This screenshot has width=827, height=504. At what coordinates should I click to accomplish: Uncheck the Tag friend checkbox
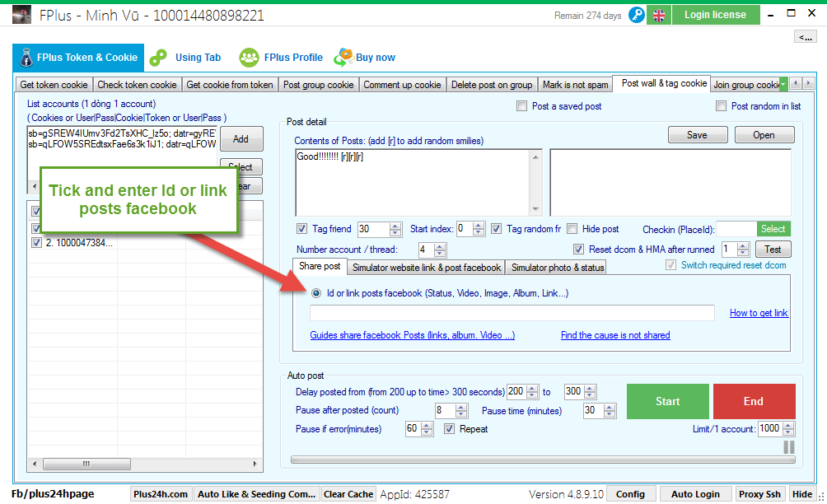click(301, 228)
